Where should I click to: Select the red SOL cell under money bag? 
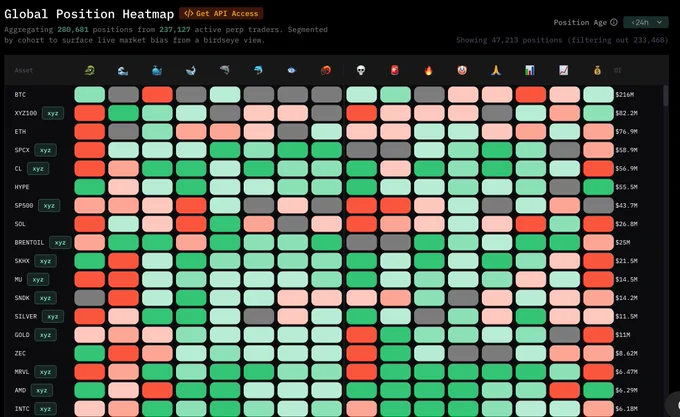click(598, 224)
